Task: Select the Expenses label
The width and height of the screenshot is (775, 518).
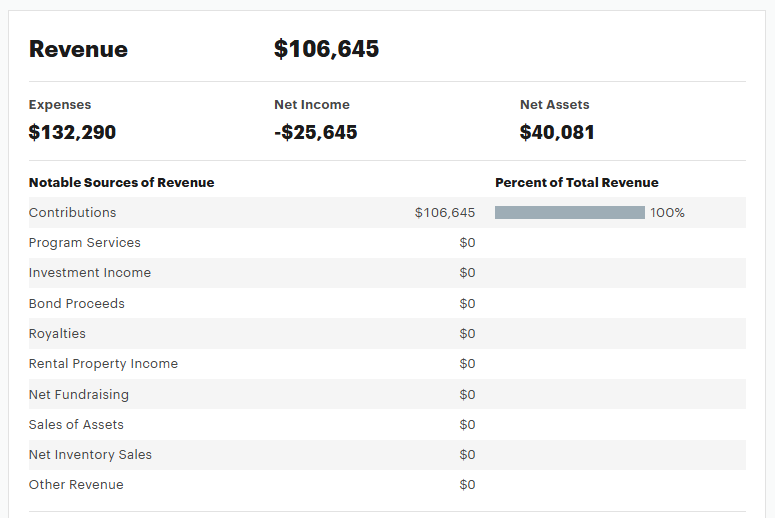Action: (x=60, y=105)
